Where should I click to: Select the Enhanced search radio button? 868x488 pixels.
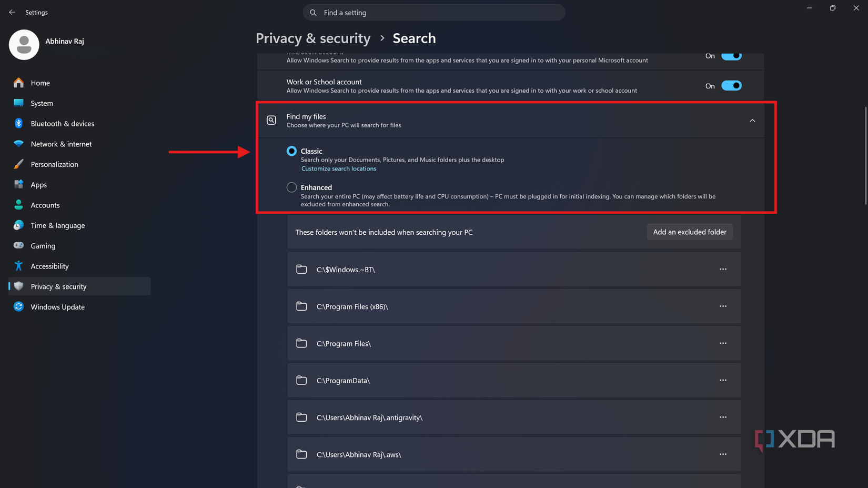pyautogui.click(x=291, y=187)
